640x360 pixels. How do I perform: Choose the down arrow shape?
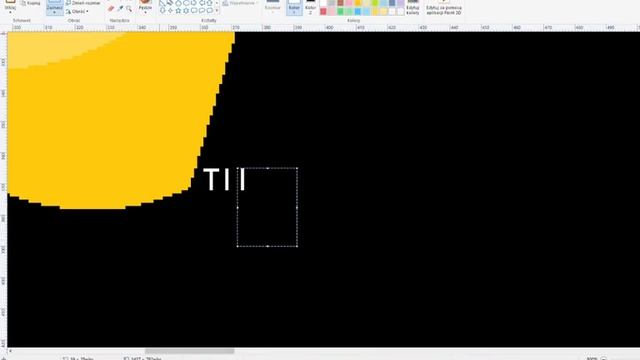pos(162,11)
